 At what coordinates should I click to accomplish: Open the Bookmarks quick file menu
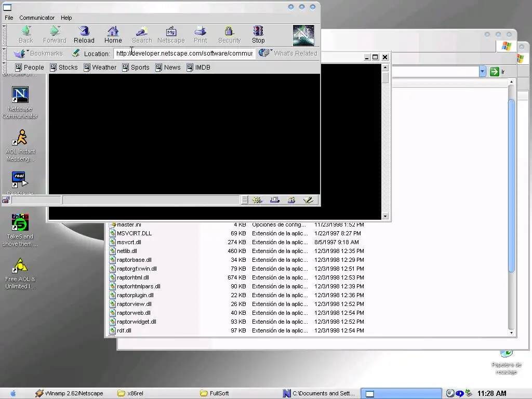tap(38, 54)
